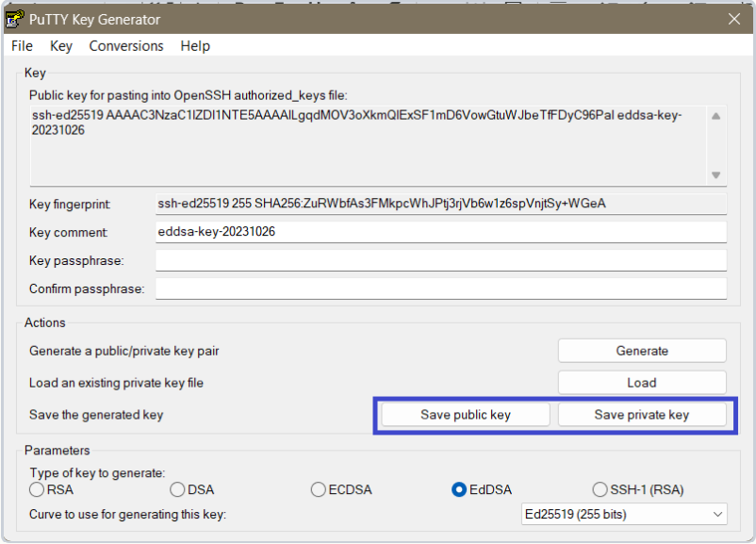Open the Ed25519 curve dropdown
This screenshot has height=544, width=756.
click(x=624, y=514)
